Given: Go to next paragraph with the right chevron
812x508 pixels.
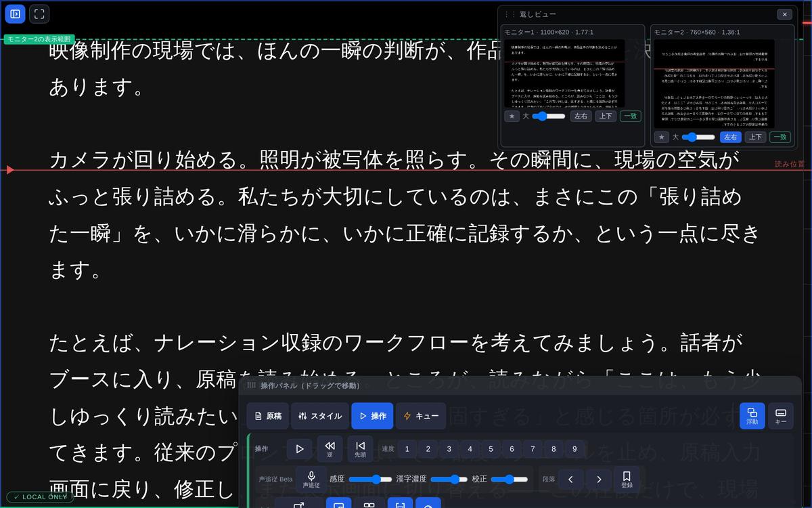Looking at the screenshot, I should pyautogui.click(x=599, y=479).
